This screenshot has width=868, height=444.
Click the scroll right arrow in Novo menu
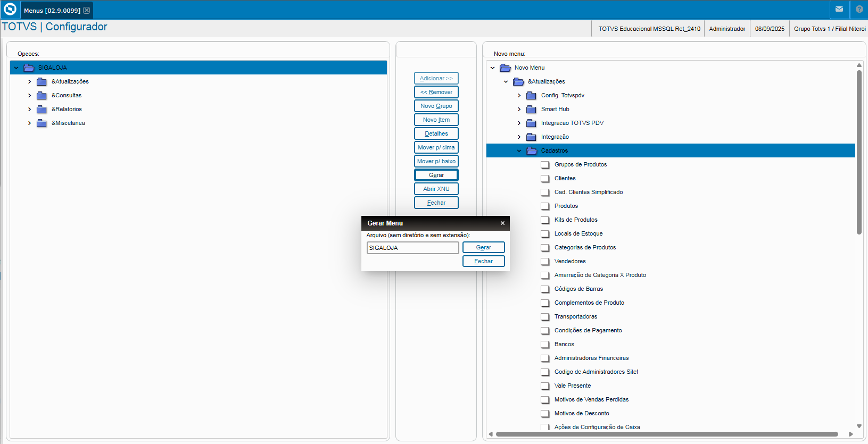coord(851,434)
